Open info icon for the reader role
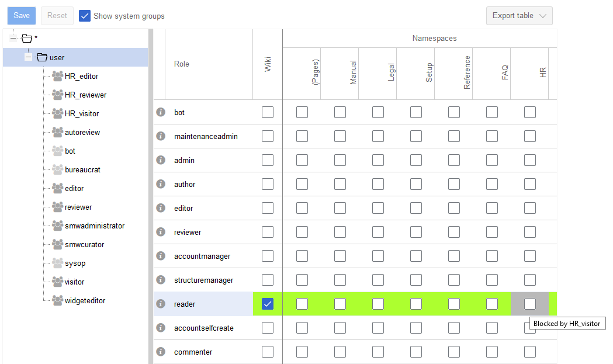Screen dimensions: 613x364 click(161, 304)
